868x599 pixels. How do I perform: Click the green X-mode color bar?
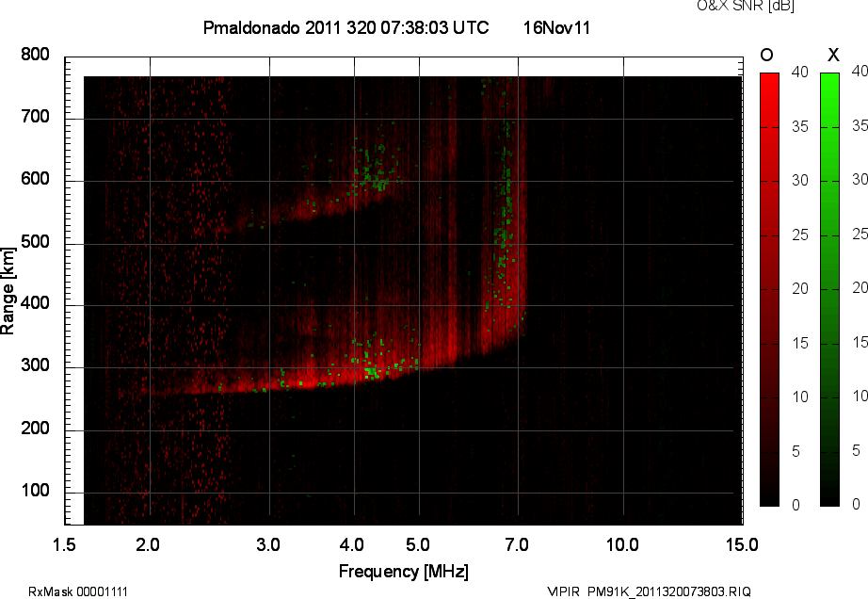pyautogui.click(x=829, y=289)
